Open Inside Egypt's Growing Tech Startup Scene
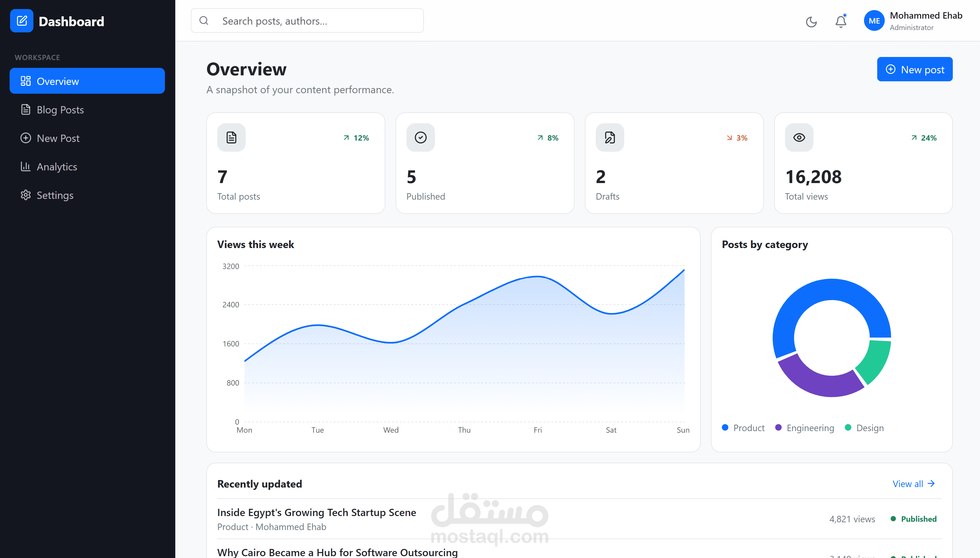 (316, 512)
